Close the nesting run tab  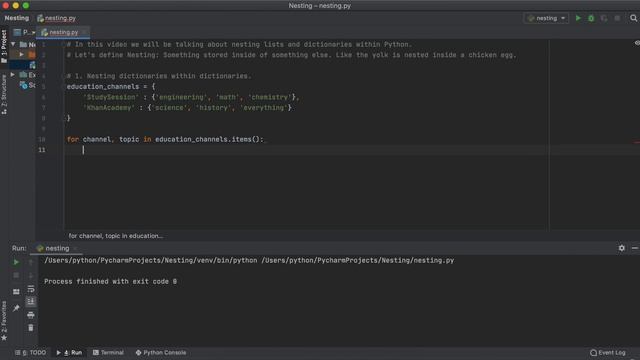tap(75, 248)
